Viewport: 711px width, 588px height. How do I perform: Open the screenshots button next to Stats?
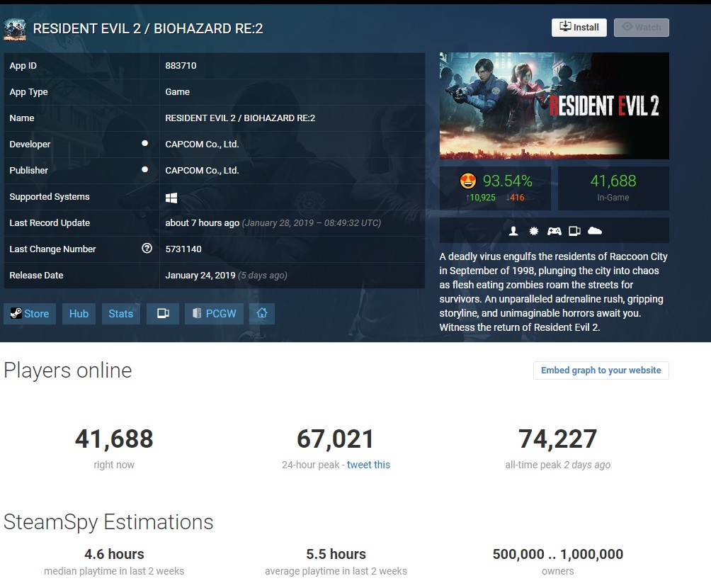pos(162,314)
